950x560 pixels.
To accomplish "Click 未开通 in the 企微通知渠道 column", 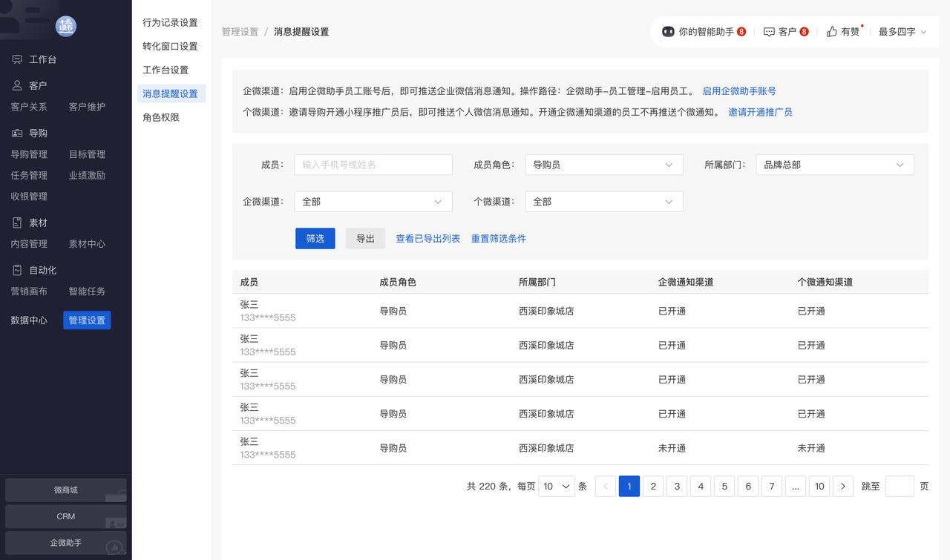I will click(x=672, y=448).
